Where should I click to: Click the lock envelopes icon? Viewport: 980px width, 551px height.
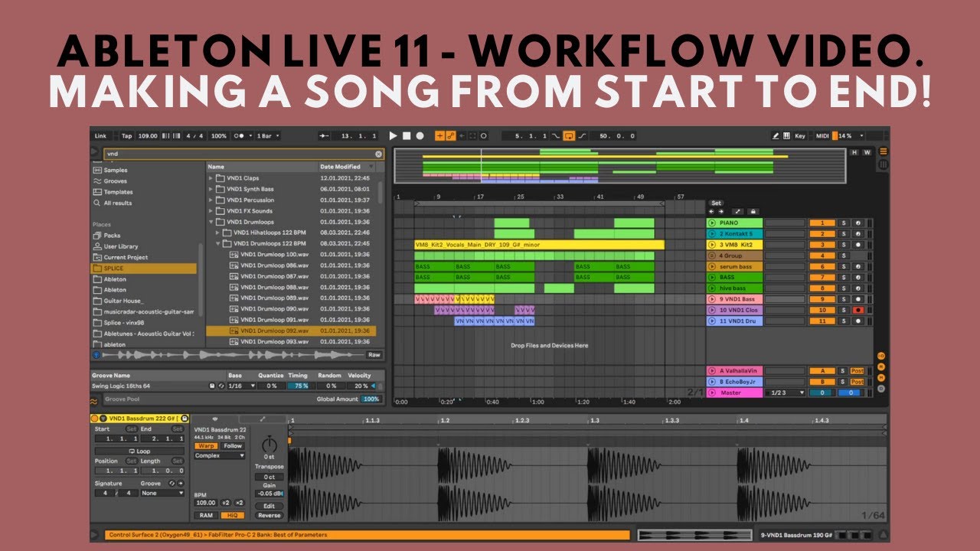753,211
